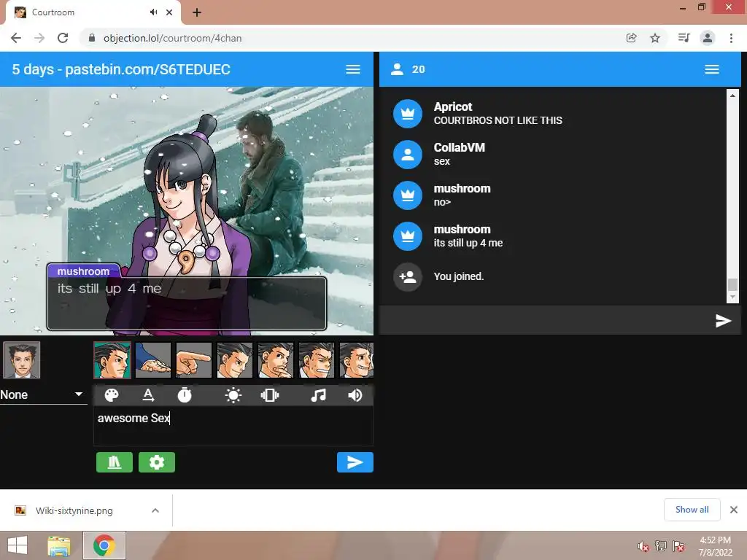This screenshot has width=747, height=560.
Task: Open the text color palette tool
Action: 112,395
